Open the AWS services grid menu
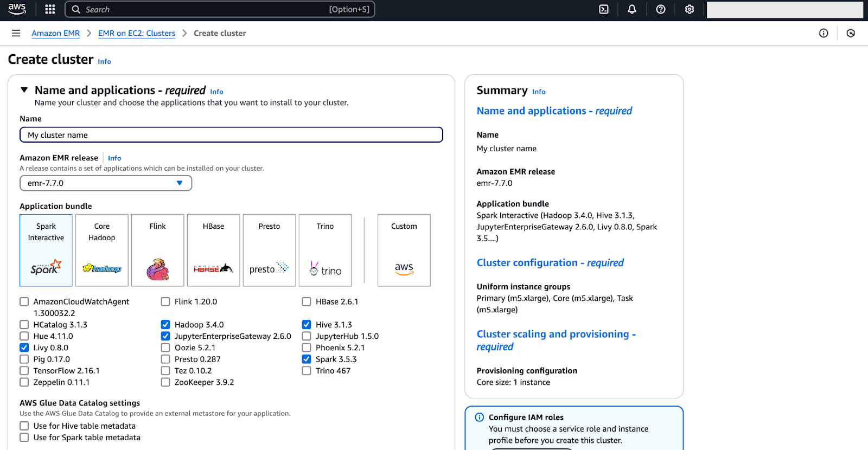 [x=50, y=9]
